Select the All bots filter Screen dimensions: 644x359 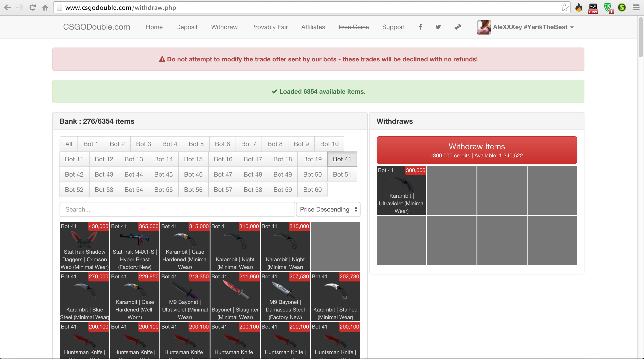click(69, 144)
